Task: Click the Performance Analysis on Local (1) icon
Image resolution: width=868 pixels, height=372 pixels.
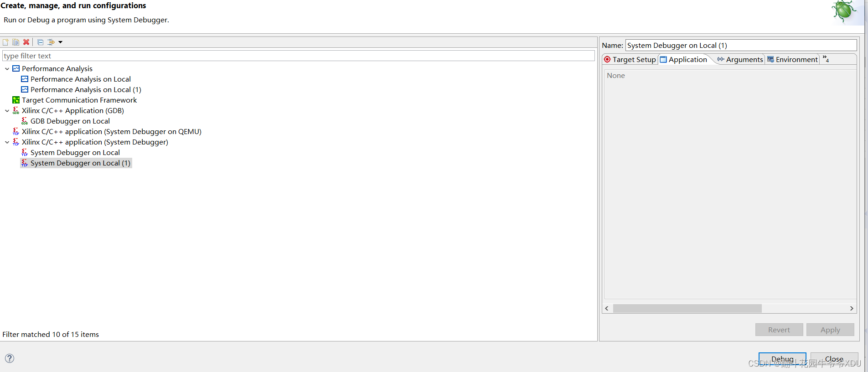Action: pos(25,89)
